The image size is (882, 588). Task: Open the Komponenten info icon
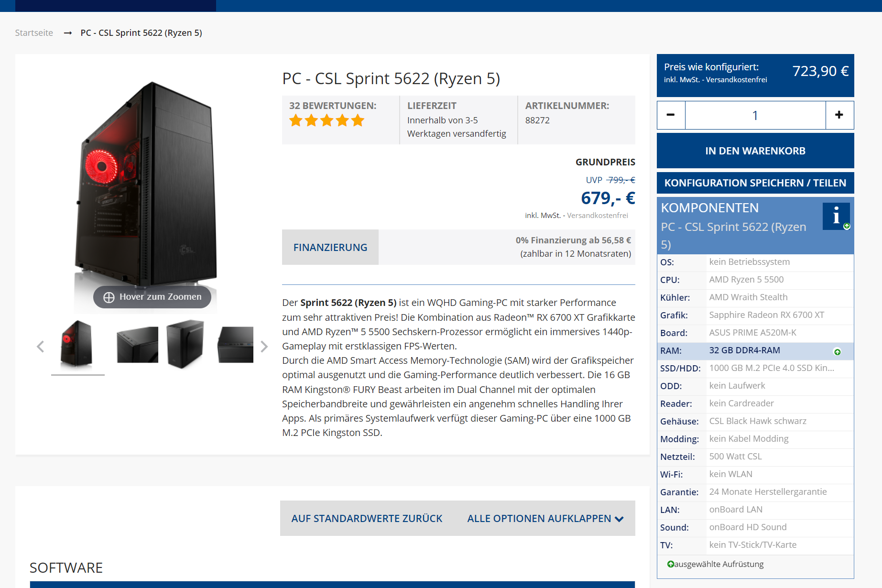click(x=836, y=216)
